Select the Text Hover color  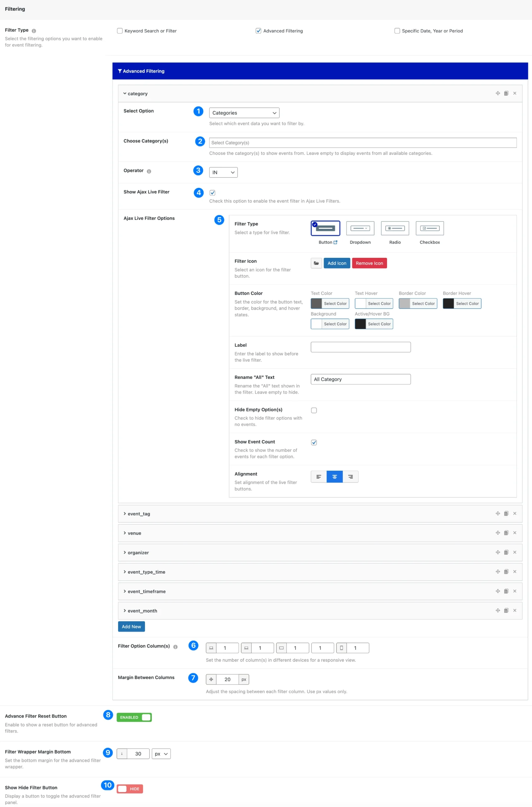coord(373,303)
